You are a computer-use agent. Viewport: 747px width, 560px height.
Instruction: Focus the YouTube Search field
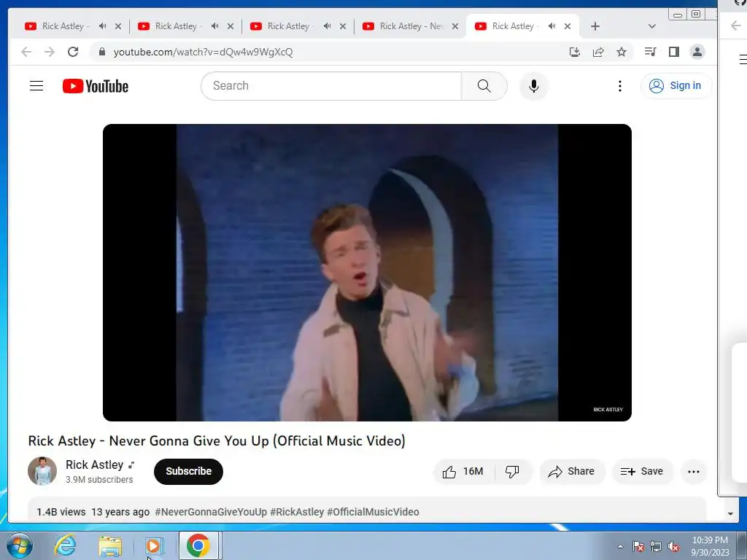click(332, 86)
